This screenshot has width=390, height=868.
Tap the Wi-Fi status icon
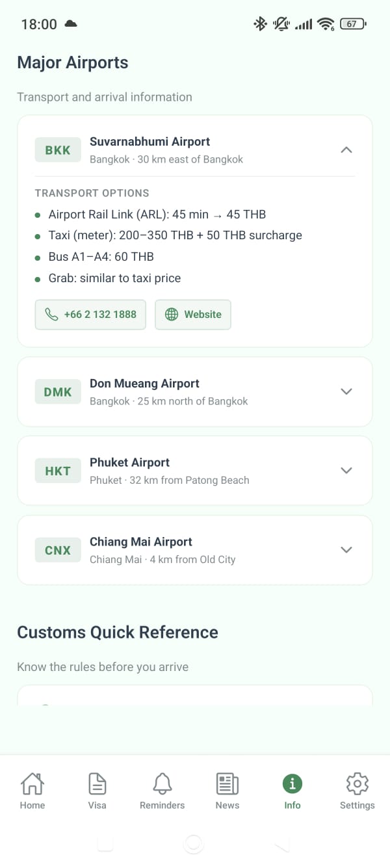[325, 24]
